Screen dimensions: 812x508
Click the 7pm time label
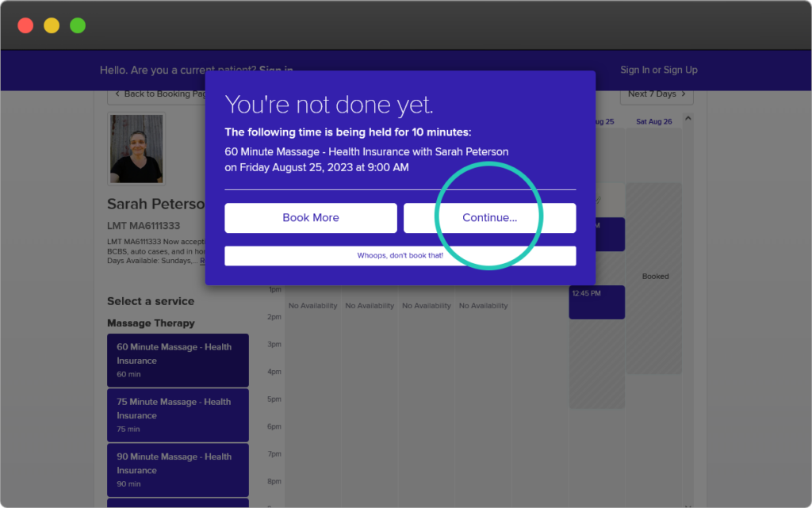click(274, 453)
